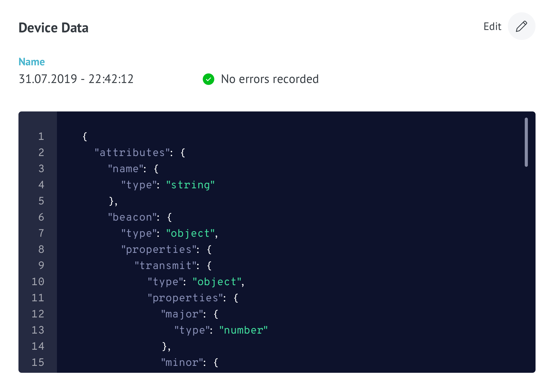
Task: Click the "minor" key on line 15
Action: click(x=182, y=363)
